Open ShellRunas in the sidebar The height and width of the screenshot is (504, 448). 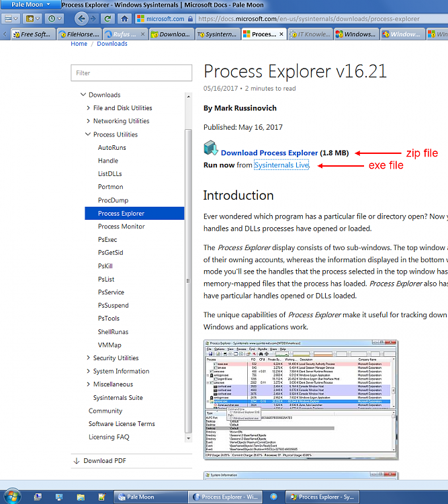click(113, 332)
